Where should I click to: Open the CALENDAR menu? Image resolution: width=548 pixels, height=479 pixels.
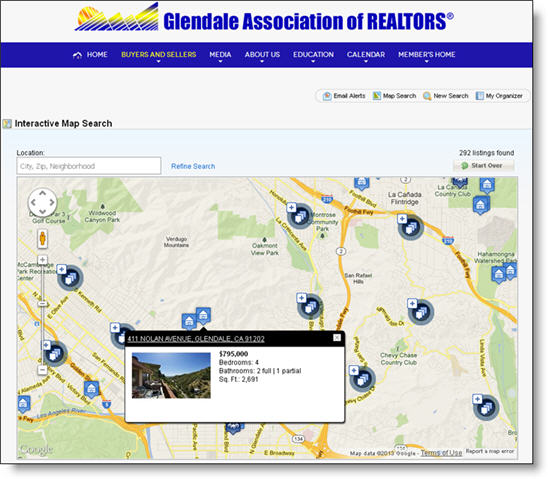pyautogui.click(x=366, y=55)
